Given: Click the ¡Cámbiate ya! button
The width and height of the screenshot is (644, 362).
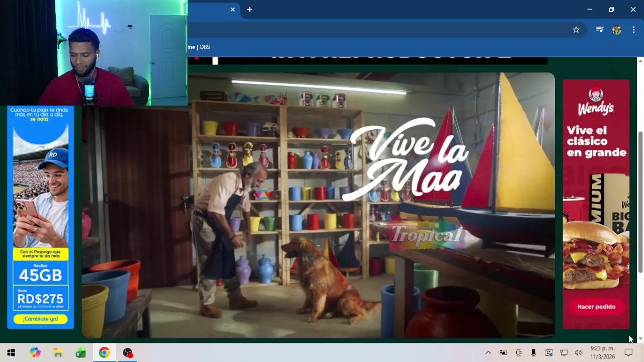Looking at the screenshot, I should pyautogui.click(x=41, y=319).
